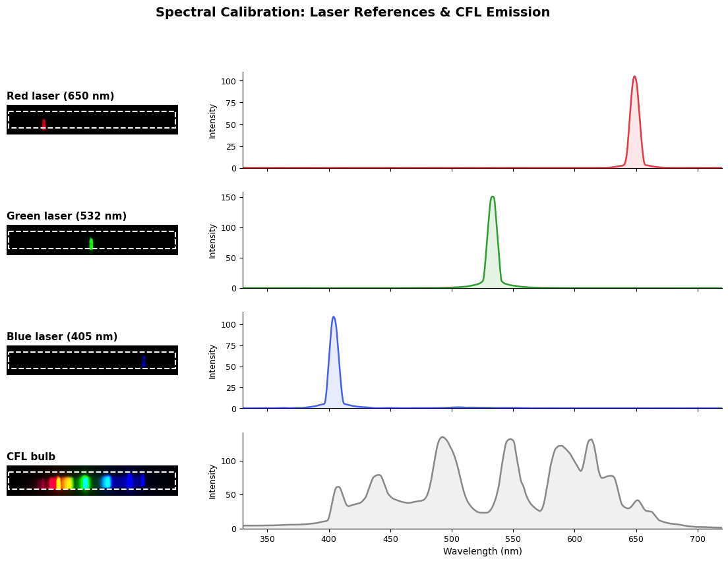Click the red laser emission peak
The width and height of the screenshot is (728, 563).
634,77
